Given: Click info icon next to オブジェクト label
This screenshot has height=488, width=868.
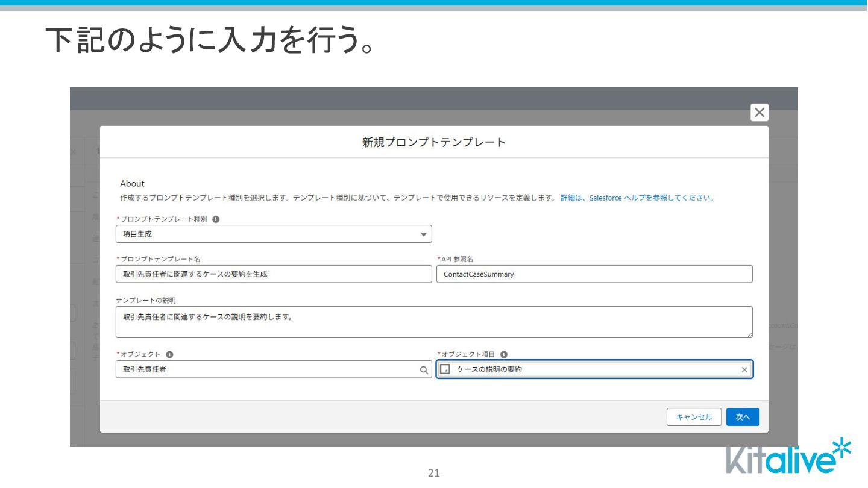Looking at the screenshot, I should pyautogui.click(x=169, y=354).
